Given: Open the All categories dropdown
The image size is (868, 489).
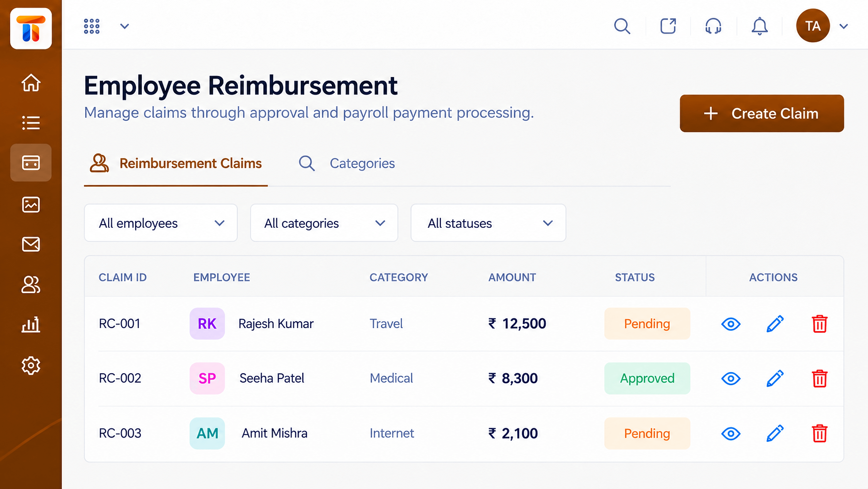Looking at the screenshot, I should click(324, 223).
